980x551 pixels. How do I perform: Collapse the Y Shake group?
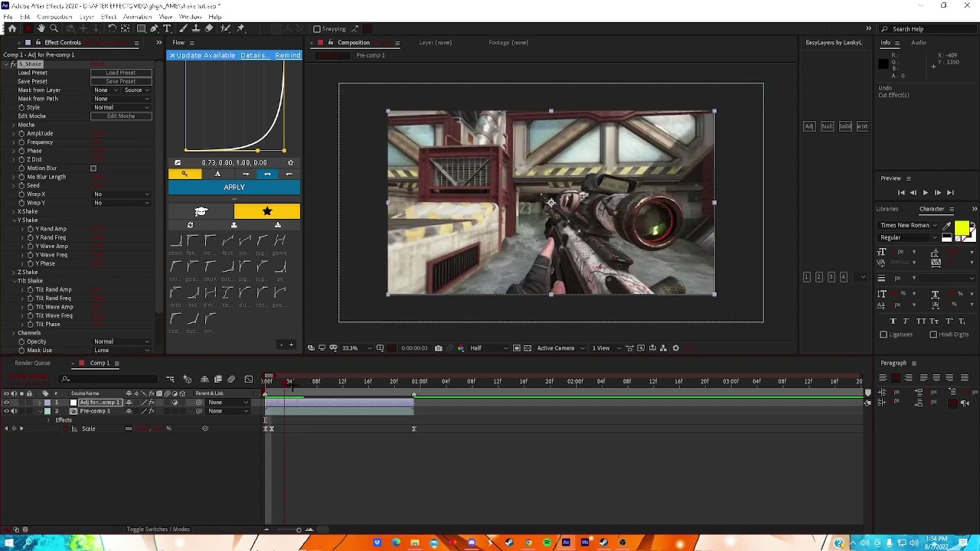pyautogui.click(x=13, y=220)
